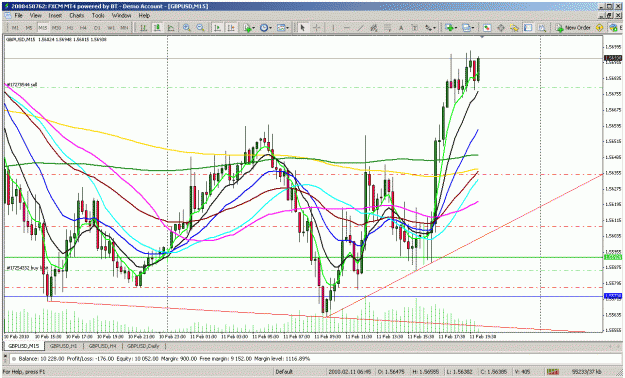Draw a trendline tool
The image size is (625, 378).
[360, 28]
